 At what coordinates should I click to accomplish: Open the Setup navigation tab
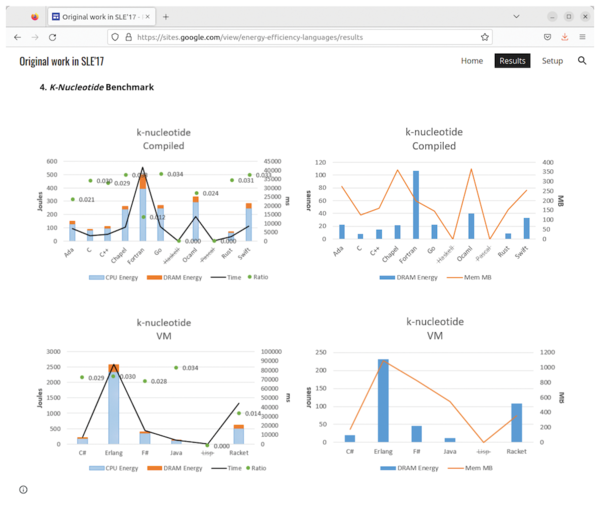[552, 61]
